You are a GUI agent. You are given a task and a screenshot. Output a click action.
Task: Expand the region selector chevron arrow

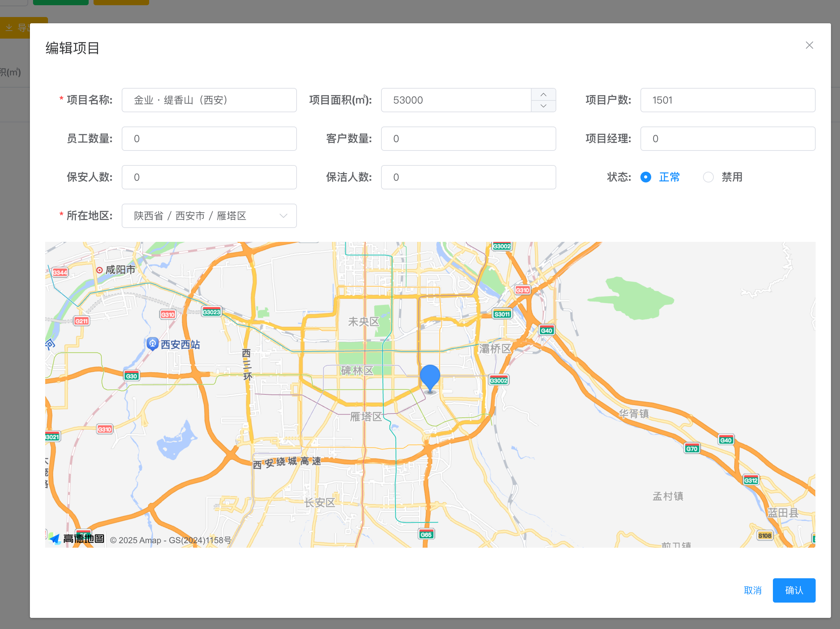(x=283, y=215)
